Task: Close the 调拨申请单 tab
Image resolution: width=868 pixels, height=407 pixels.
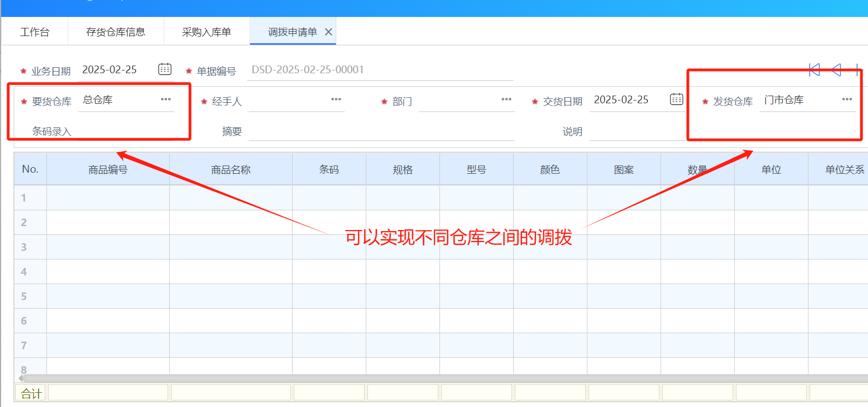Action: coord(329,32)
